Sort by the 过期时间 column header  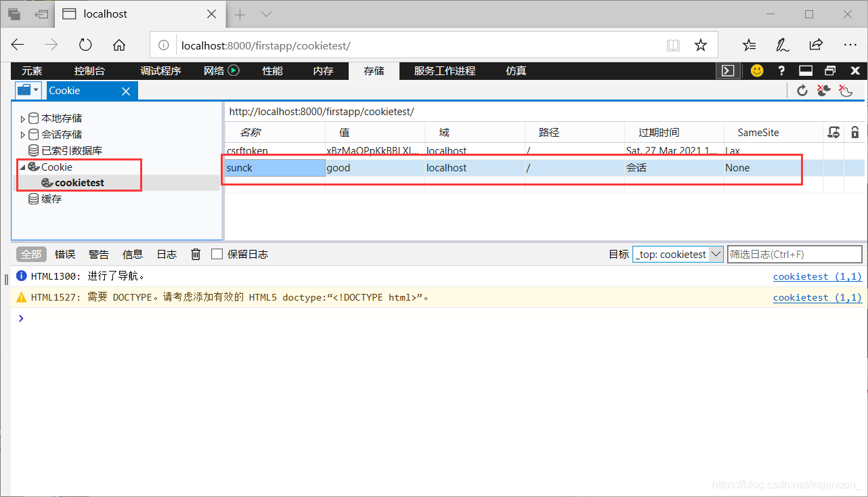(x=674, y=133)
